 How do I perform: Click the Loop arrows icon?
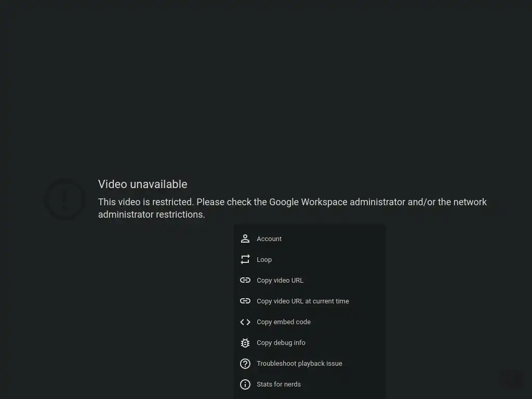(245, 260)
